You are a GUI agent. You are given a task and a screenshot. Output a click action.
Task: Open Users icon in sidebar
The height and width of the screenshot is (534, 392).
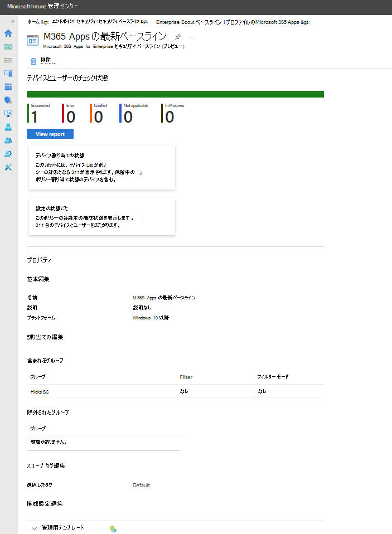(8, 127)
